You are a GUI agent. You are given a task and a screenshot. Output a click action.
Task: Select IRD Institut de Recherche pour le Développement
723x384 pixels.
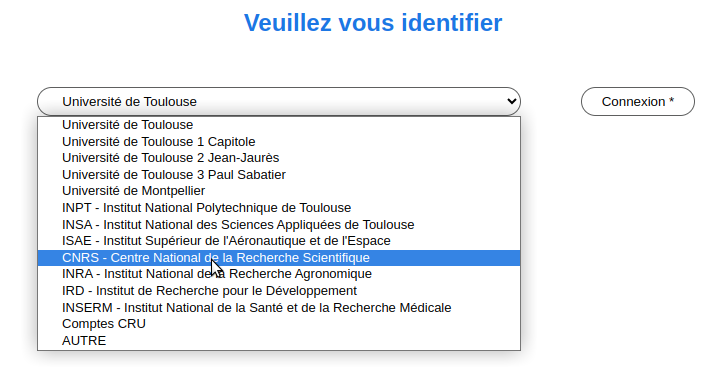(x=279, y=291)
